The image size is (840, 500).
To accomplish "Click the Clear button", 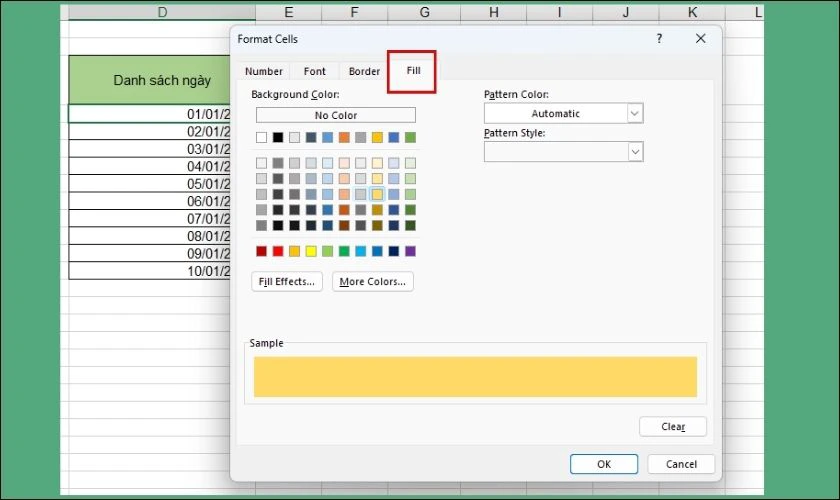I will pyautogui.click(x=673, y=427).
